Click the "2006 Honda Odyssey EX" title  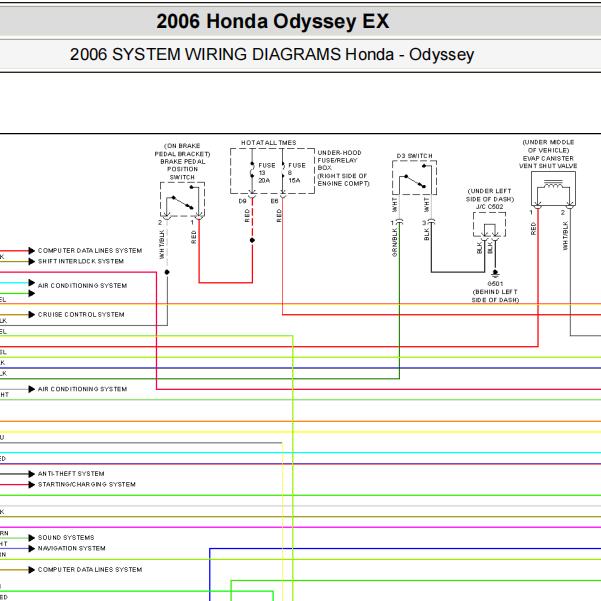[273, 21]
